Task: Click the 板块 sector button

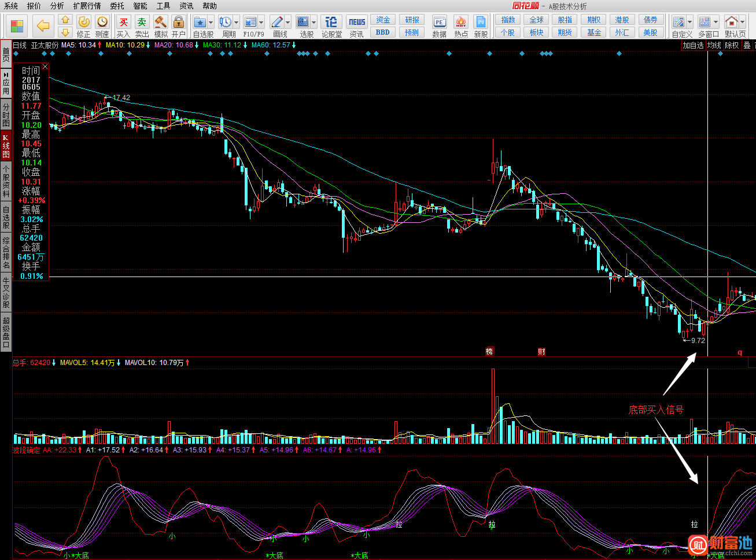Action: (x=536, y=32)
